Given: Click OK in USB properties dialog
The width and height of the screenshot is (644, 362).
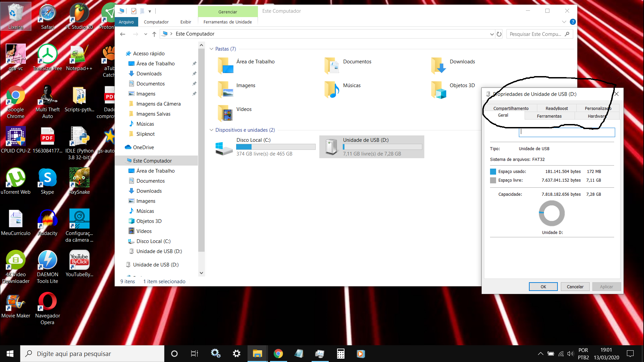Looking at the screenshot, I should coord(543,287).
